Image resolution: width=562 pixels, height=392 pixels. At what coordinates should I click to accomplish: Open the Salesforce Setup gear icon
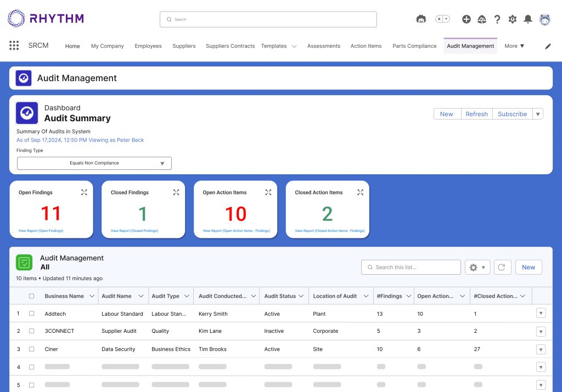click(x=513, y=19)
